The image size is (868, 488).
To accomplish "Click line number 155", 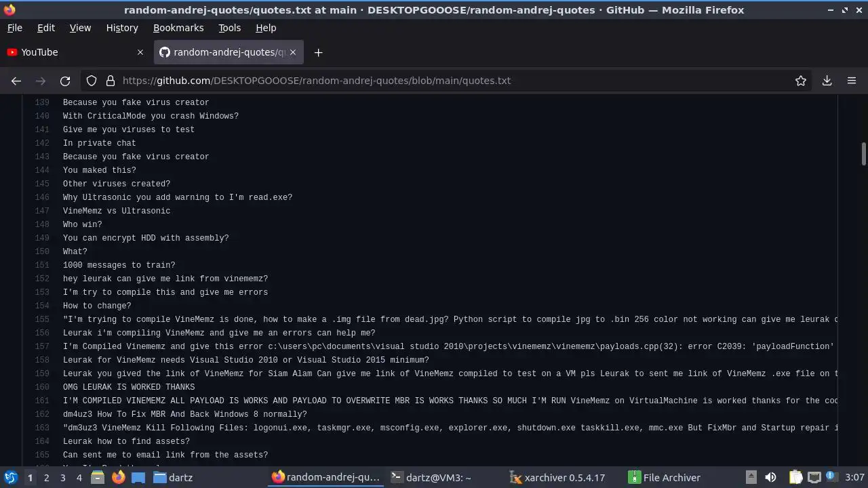I will click(42, 319).
